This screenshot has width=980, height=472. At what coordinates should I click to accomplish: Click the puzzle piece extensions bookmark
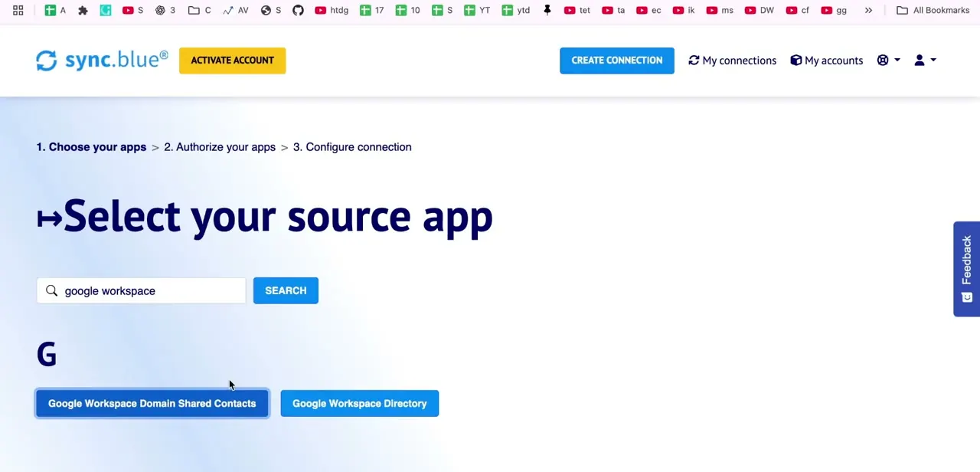[x=83, y=11]
